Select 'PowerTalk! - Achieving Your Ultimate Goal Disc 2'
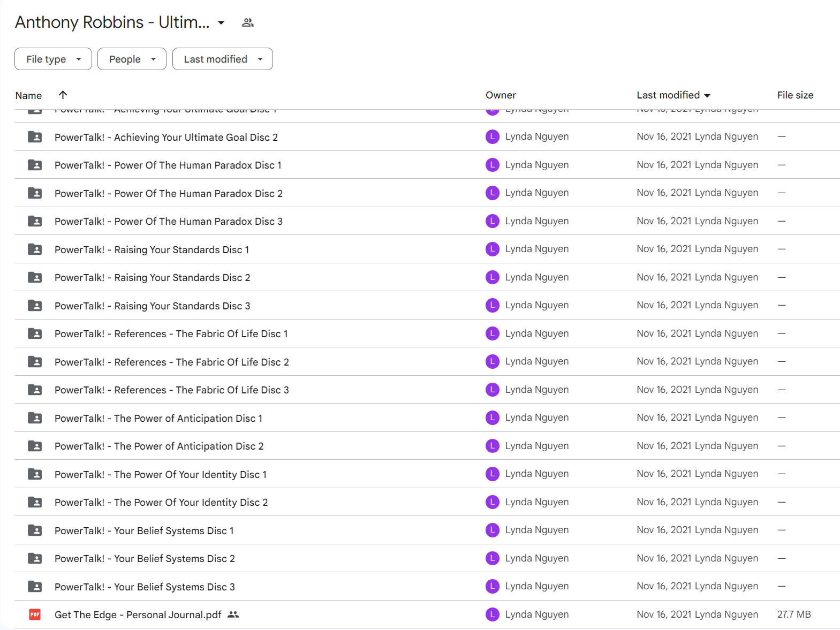Viewport: 840px width, 630px height. click(x=166, y=137)
